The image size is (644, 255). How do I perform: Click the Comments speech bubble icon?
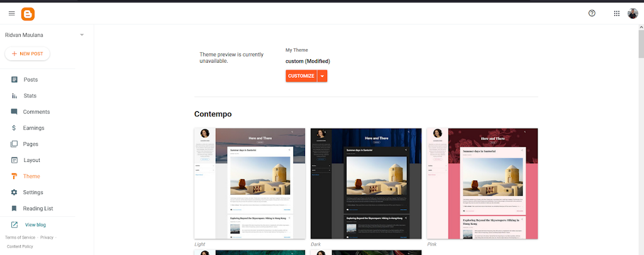pos(14,112)
